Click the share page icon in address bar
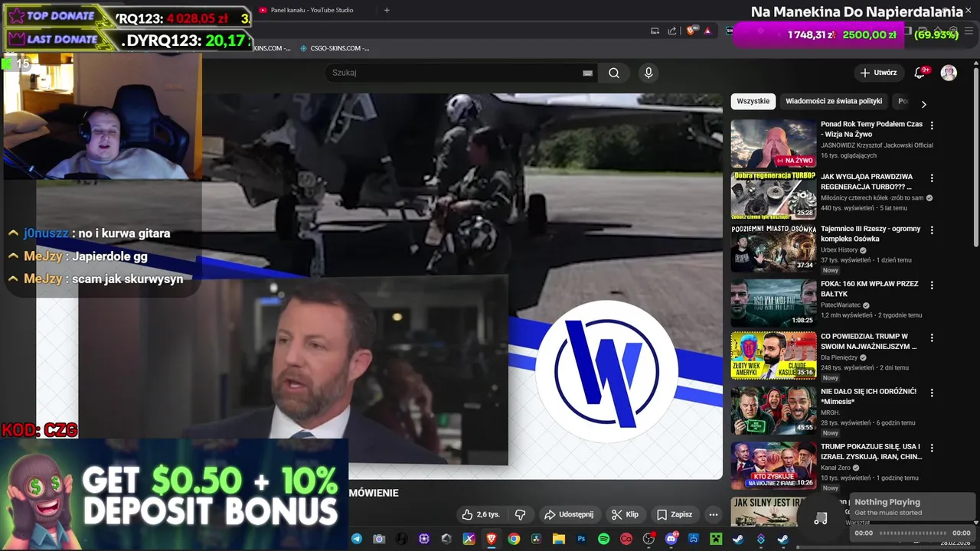This screenshot has width=980, height=551. click(x=672, y=31)
